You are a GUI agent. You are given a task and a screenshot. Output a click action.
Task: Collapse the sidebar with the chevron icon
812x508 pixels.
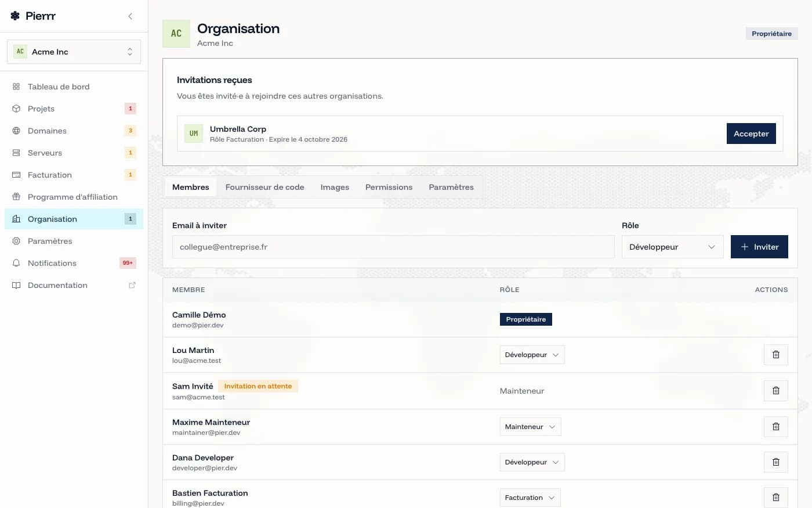[x=130, y=16]
